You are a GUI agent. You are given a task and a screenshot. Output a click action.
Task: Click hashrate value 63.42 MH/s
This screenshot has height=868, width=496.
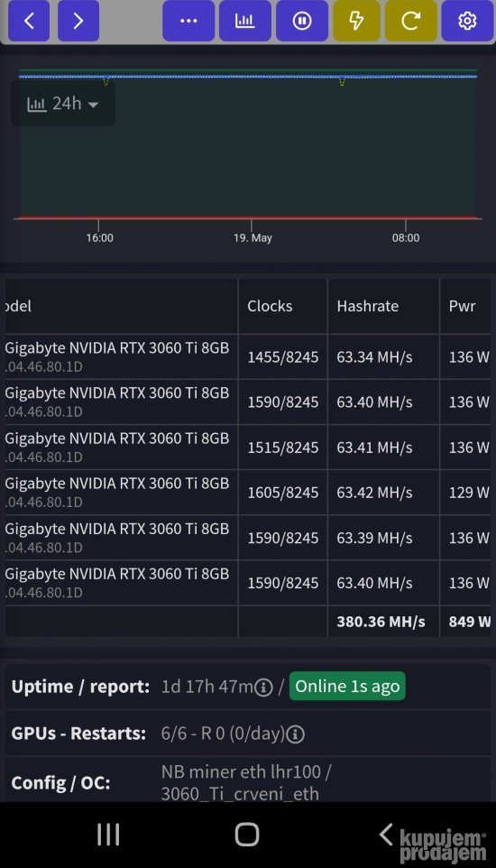pyautogui.click(x=375, y=493)
